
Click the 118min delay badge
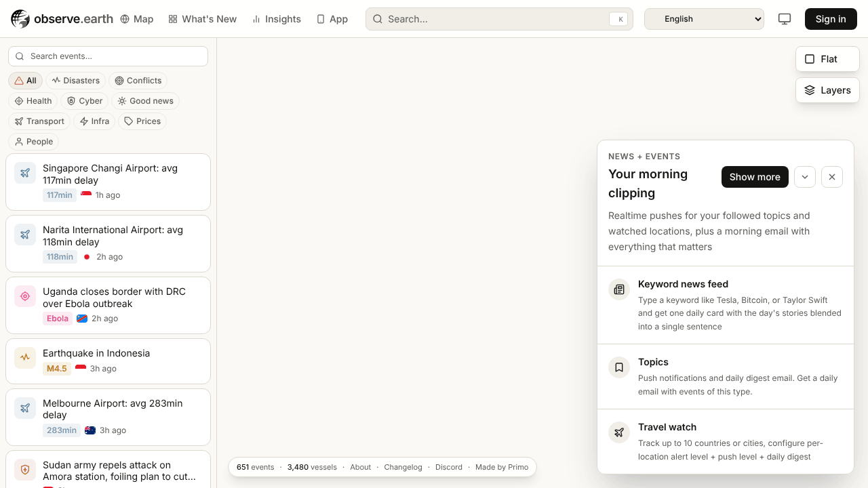pyautogui.click(x=60, y=257)
